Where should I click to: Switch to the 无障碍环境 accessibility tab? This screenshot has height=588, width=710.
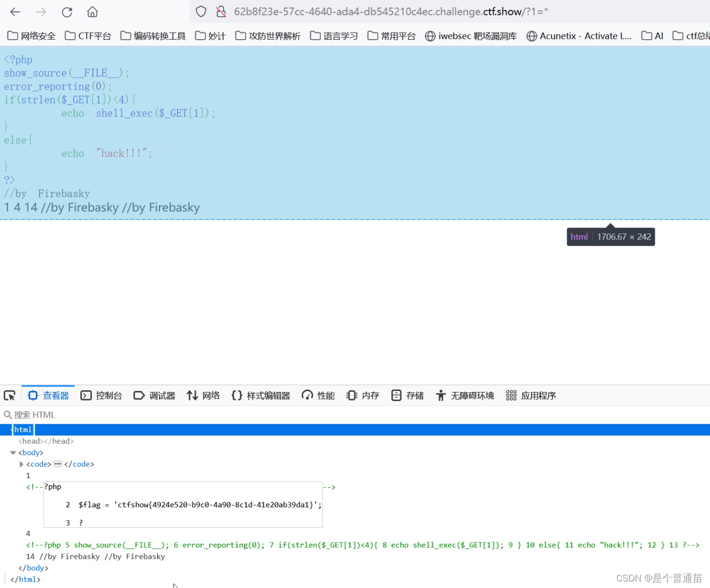click(x=465, y=396)
